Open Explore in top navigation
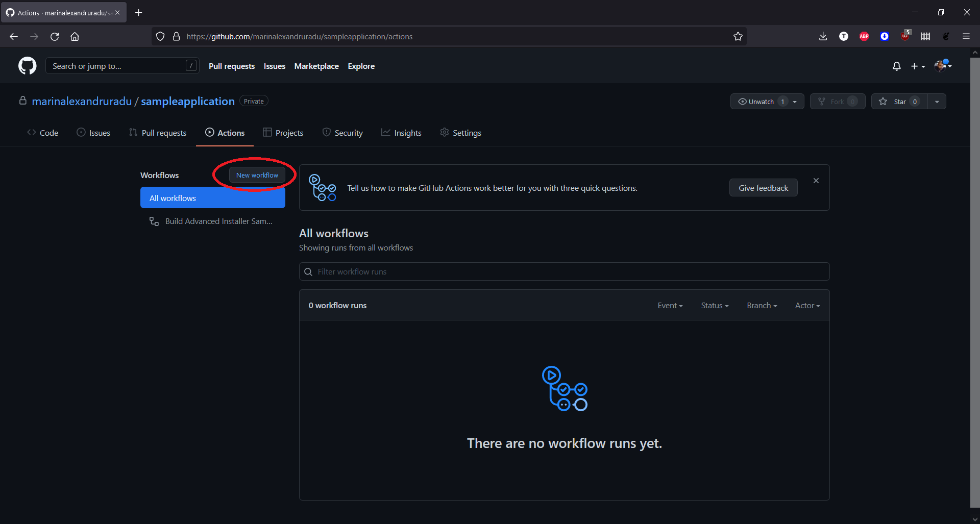The height and width of the screenshot is (524, 980). (361, 66)
